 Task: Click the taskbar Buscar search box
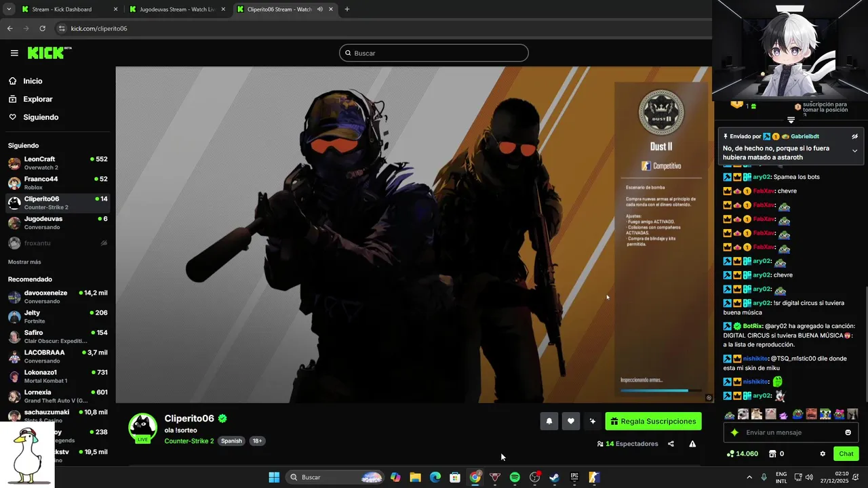pos(336,477)
